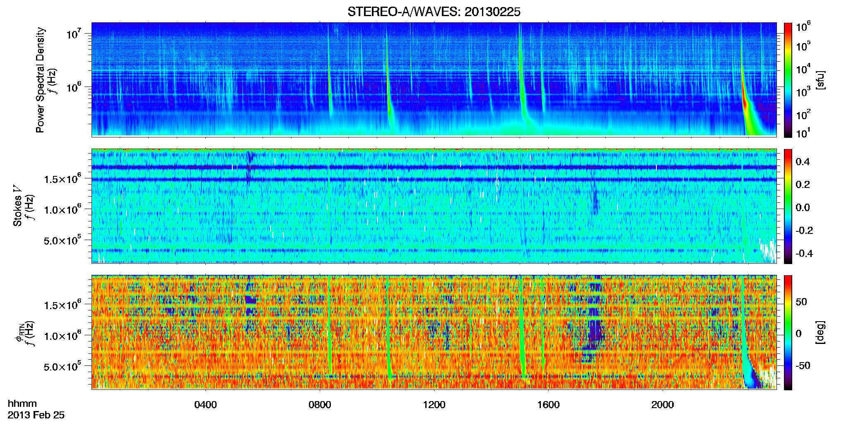Select the 10^4 label on sfu colorbar
The image size is (868, 447).
click(803, 69)
